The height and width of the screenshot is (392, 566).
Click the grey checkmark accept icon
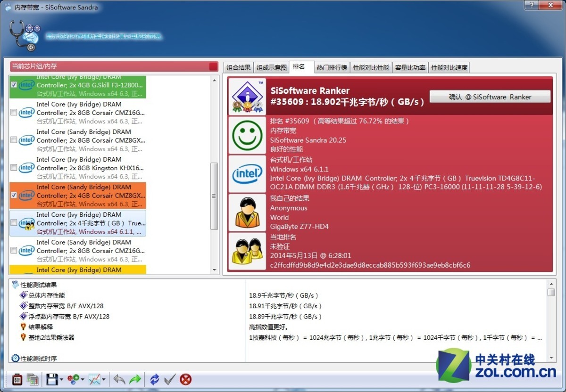(x=170, y=379)
